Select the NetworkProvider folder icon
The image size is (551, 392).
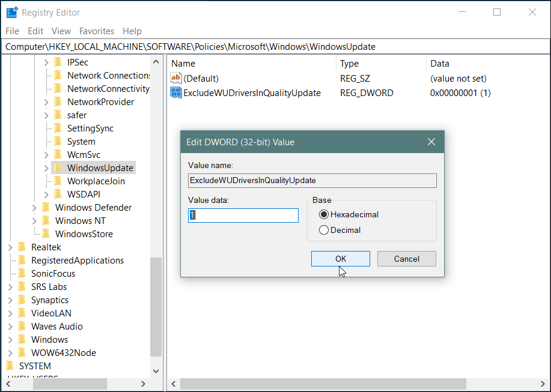(58, 102)
